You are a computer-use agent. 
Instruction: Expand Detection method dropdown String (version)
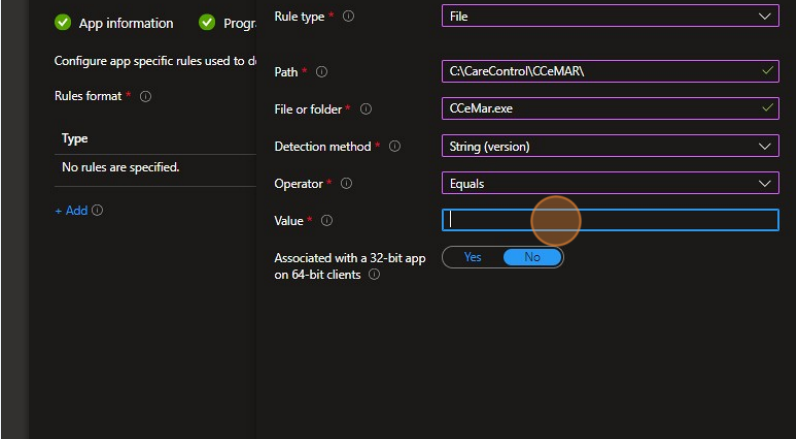[610, 146]
